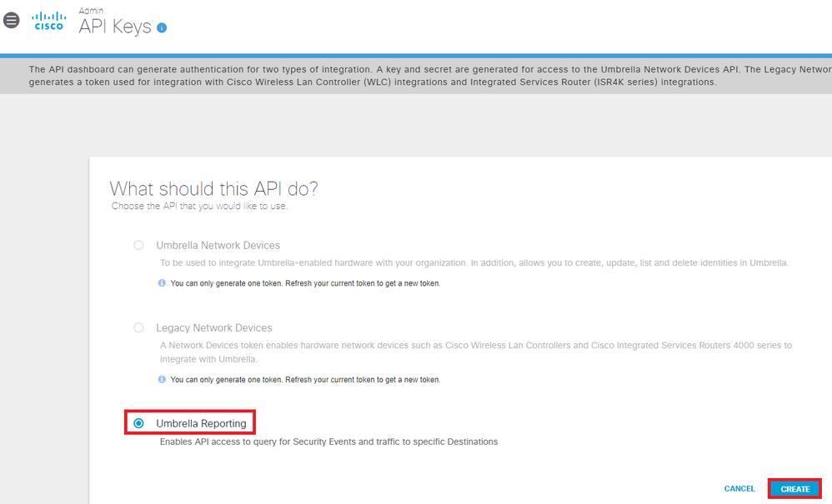
Task: Click the info icon beside API Keys
Action: coord(162,28)
